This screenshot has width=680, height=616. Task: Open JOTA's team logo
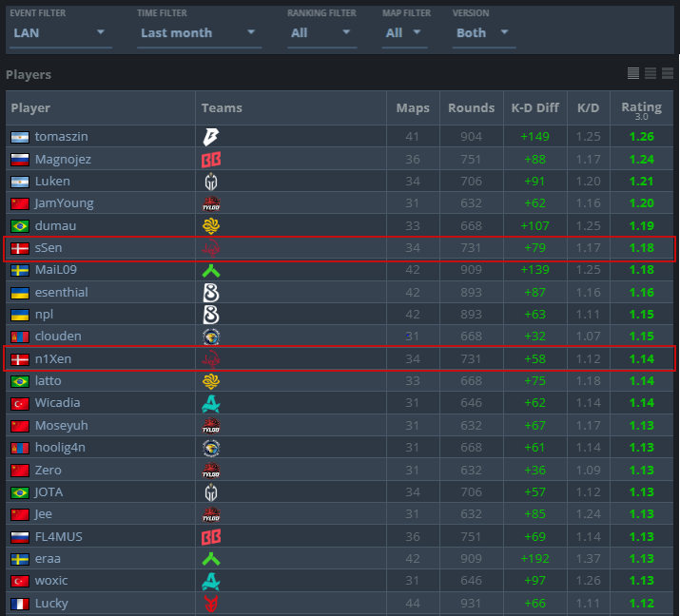click(x=211, y=492)
